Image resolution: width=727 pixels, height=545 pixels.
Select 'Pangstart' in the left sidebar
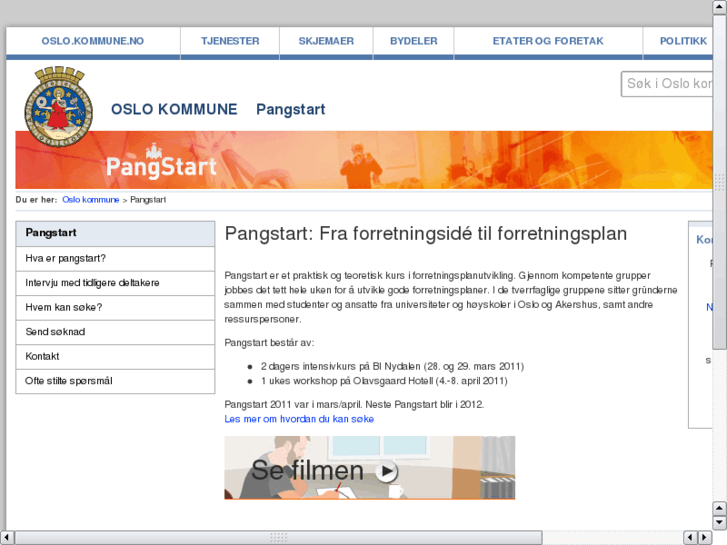[115, 233]
